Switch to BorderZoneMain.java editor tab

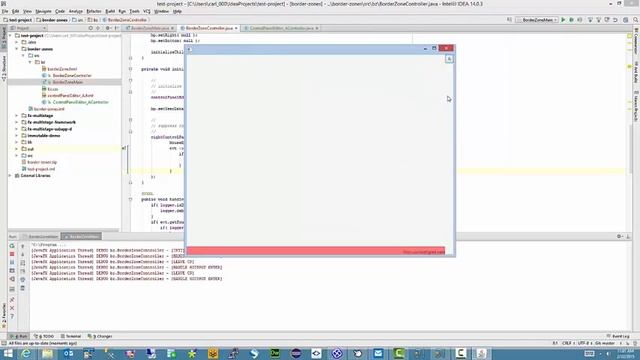coord(150,28)
